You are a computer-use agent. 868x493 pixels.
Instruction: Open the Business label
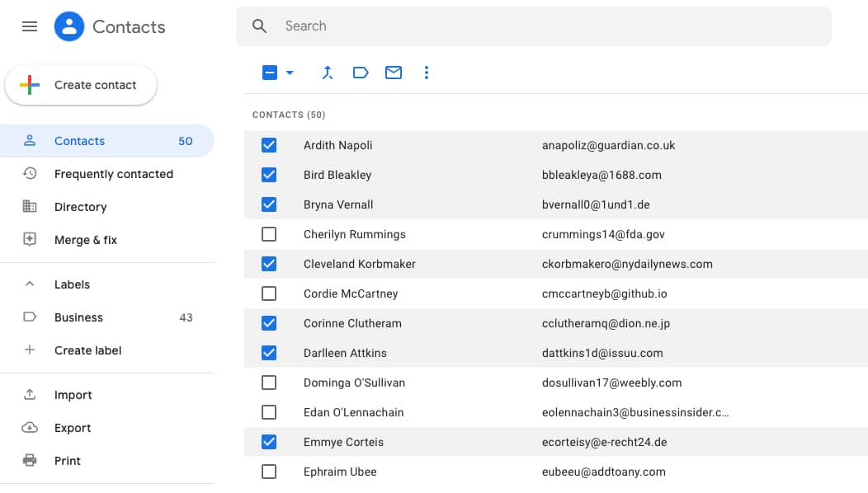(x=78, y=317)
